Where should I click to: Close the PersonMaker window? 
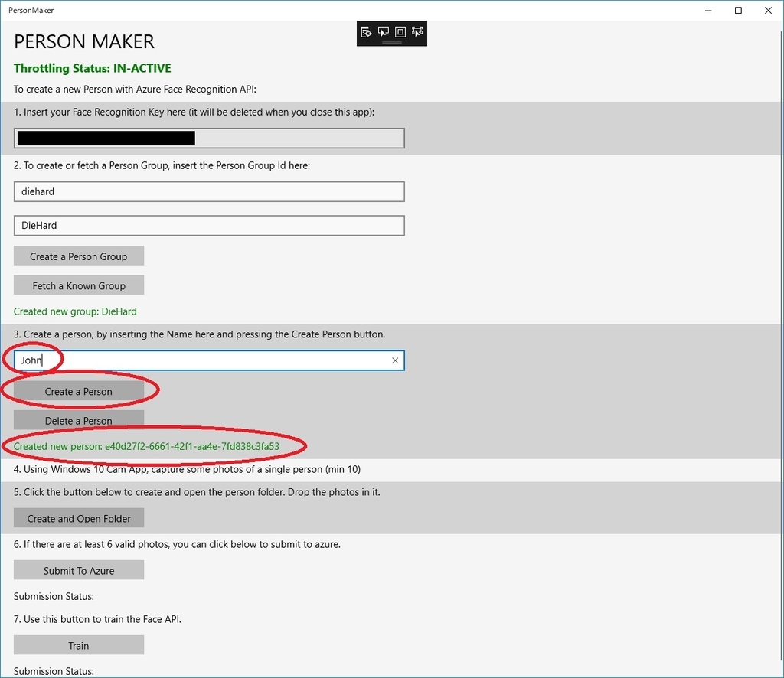click(768, 11)
